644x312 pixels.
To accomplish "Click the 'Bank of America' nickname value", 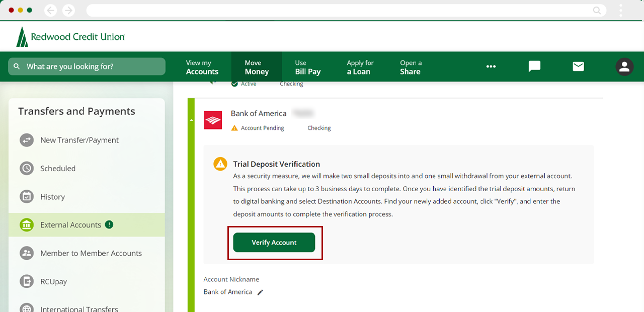I will pyautogui.click(x=227, y=292).
